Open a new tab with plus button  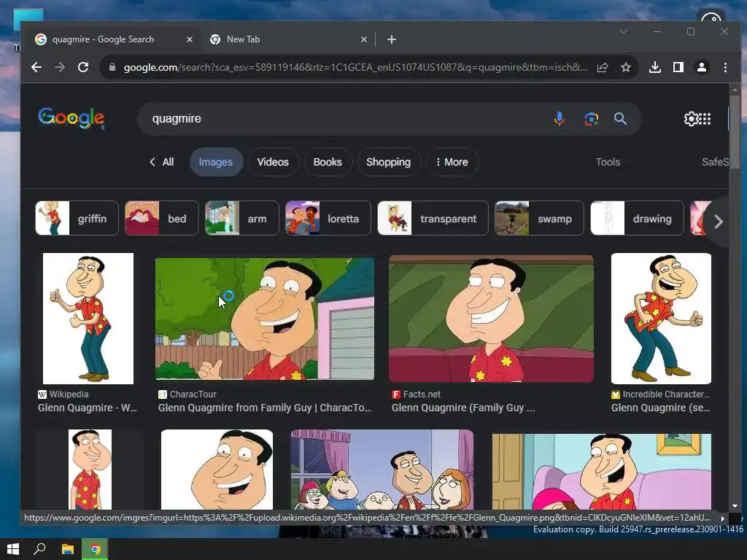pyautogui.click(x=392, y=39)
